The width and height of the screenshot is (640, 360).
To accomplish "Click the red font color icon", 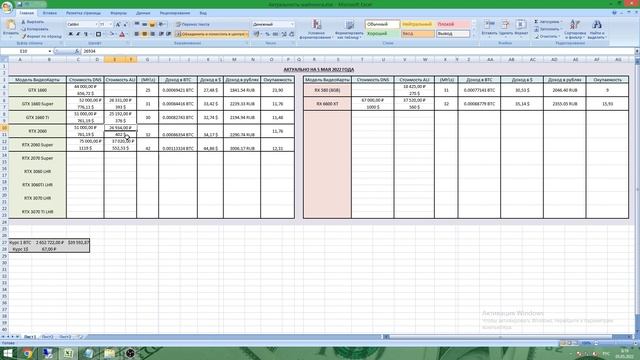I will tap(122, 34).
